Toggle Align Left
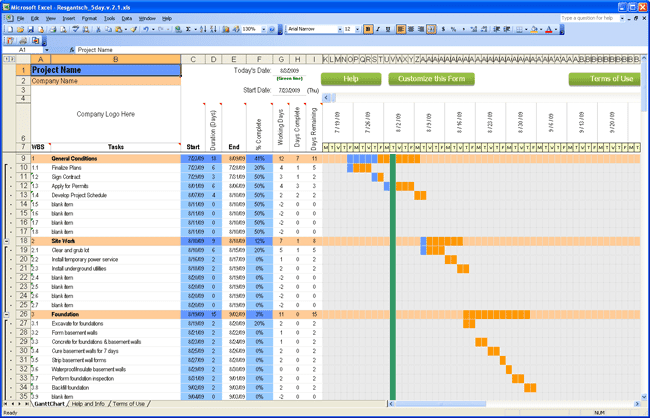Screen dimensions: 650x418 coord(400,29)
